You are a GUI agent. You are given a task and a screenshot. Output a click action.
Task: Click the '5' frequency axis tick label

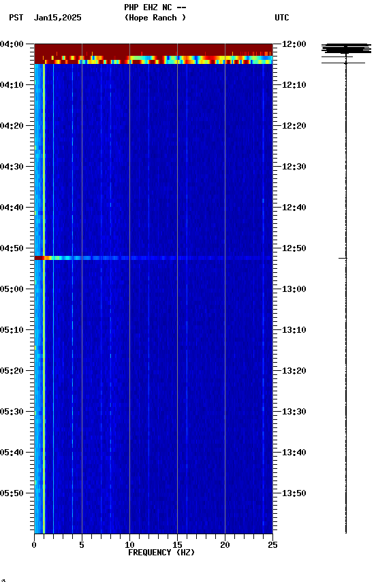pos(82,545)
